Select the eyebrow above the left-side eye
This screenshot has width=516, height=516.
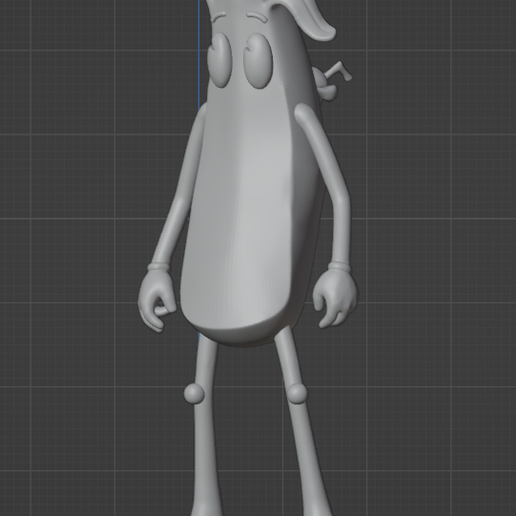219,16
